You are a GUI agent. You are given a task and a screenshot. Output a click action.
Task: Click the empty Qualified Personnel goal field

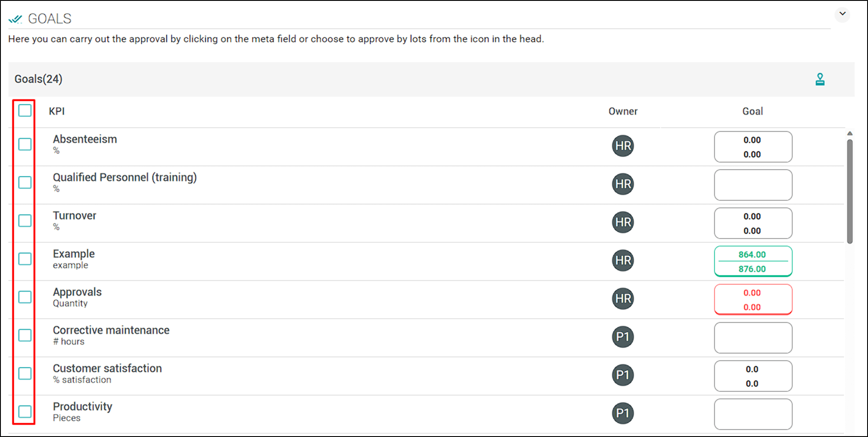click(x=753, y=185)
